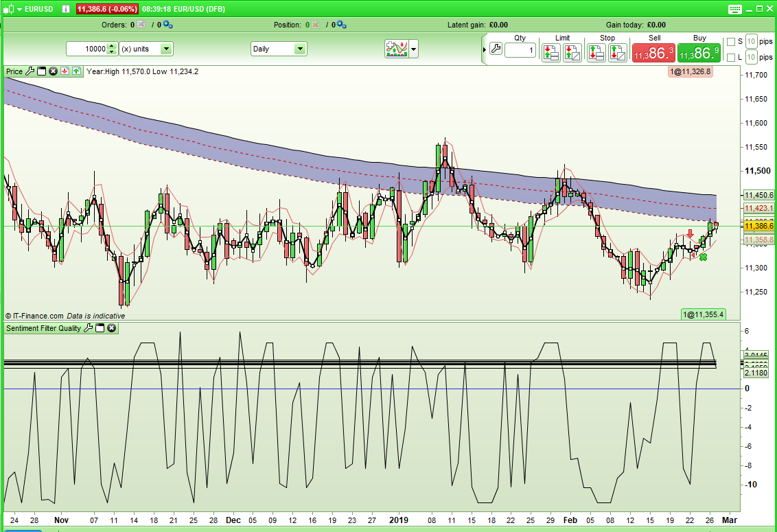Click the Price panel red down-arrow icon
The height and width of the screenshot is (532, 777).
[65, 71]
